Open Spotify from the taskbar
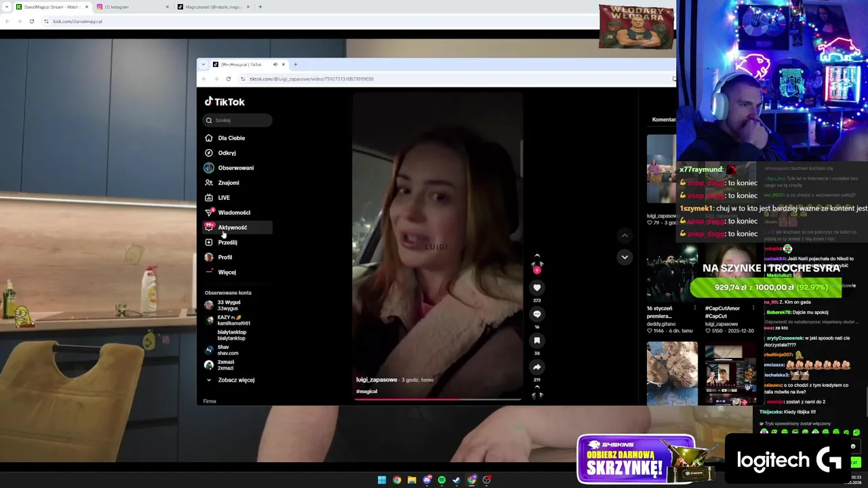The image size is (868, 488). coord(441,480)
